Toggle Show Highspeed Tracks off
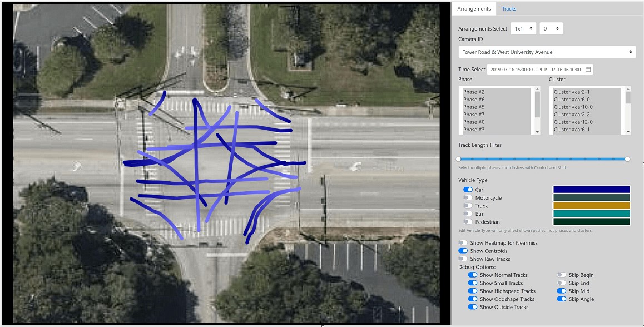 tap(473, 291)
